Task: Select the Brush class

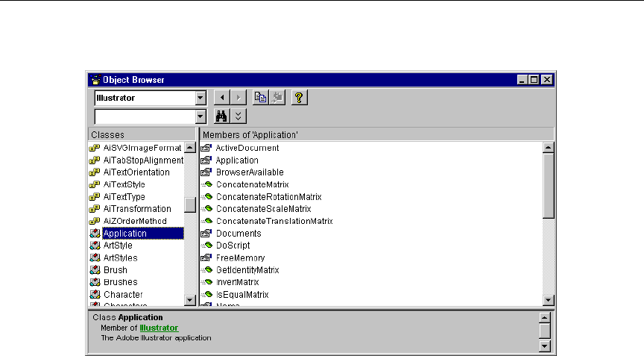Action: (x=116, y=270)
